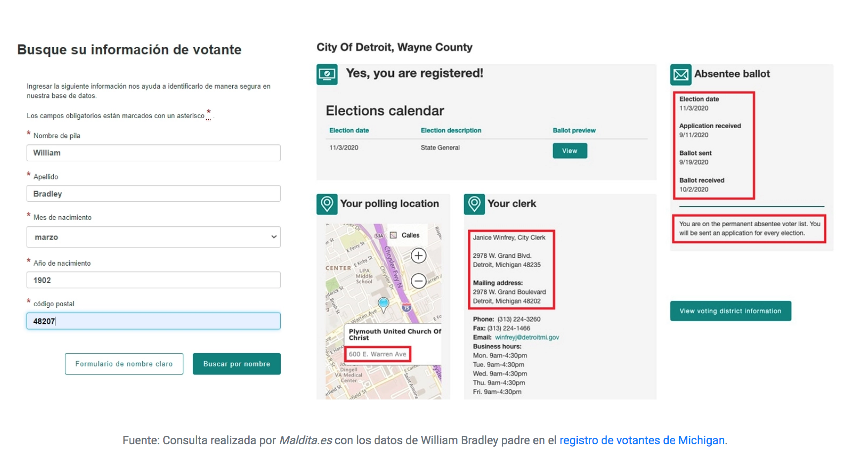Click the View ballot preview button

(570, 151)
